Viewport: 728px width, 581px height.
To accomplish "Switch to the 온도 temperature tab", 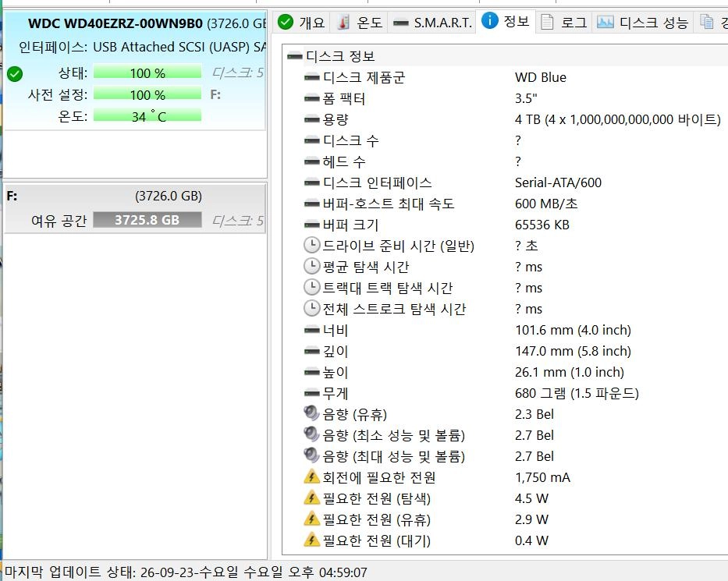I will 360,23.
